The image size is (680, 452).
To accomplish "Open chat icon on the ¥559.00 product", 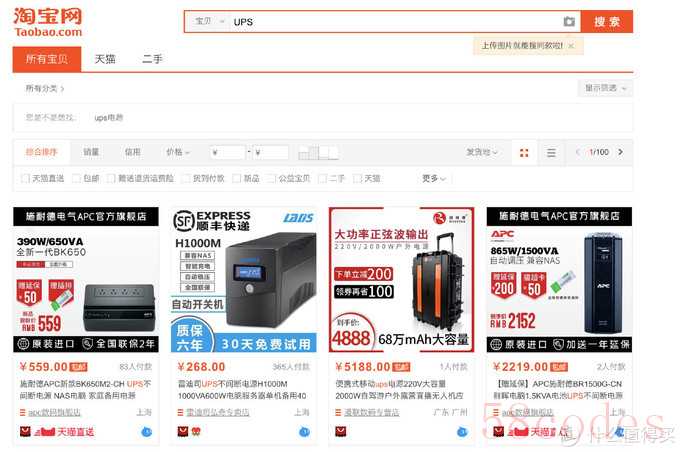I will coord(147,432).
